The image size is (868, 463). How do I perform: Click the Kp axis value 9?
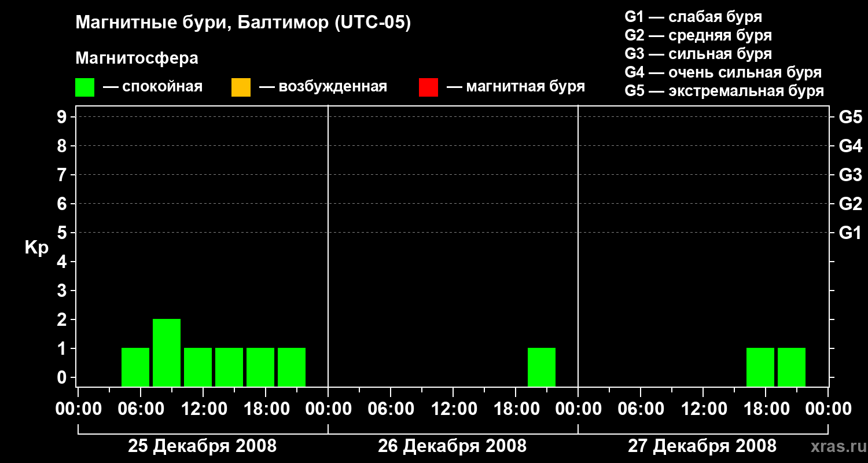point(63,117)
